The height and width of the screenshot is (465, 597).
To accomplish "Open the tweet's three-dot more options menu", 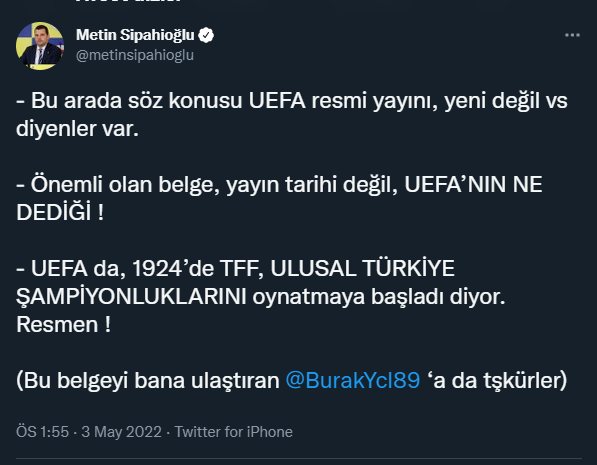I will click(x=572, y=35).
